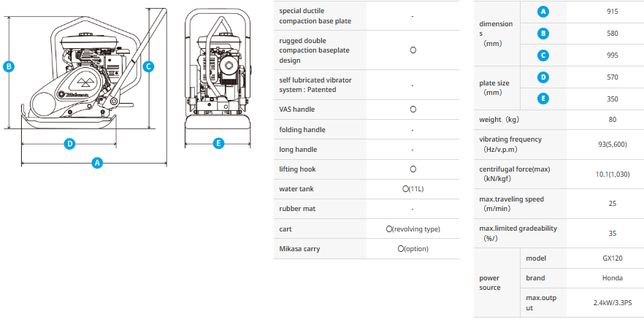Click the 'VAS handle' label
644x322 pixels.
click(297, 110)
